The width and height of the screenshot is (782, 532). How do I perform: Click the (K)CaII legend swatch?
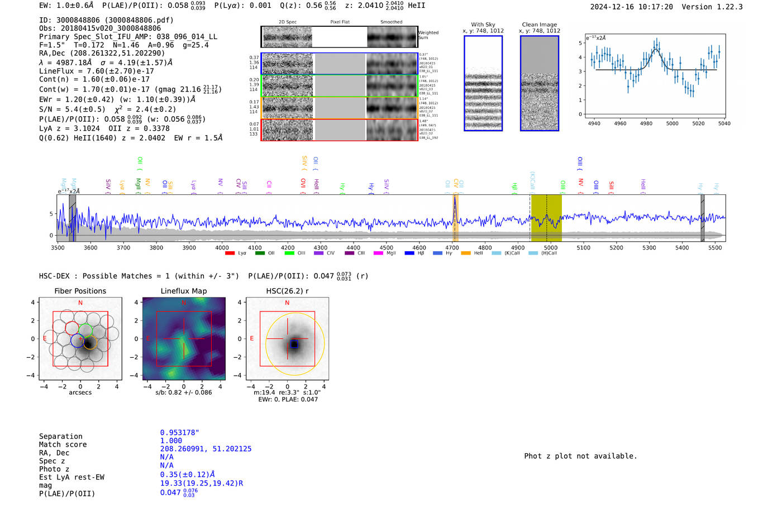click(496, 253)
